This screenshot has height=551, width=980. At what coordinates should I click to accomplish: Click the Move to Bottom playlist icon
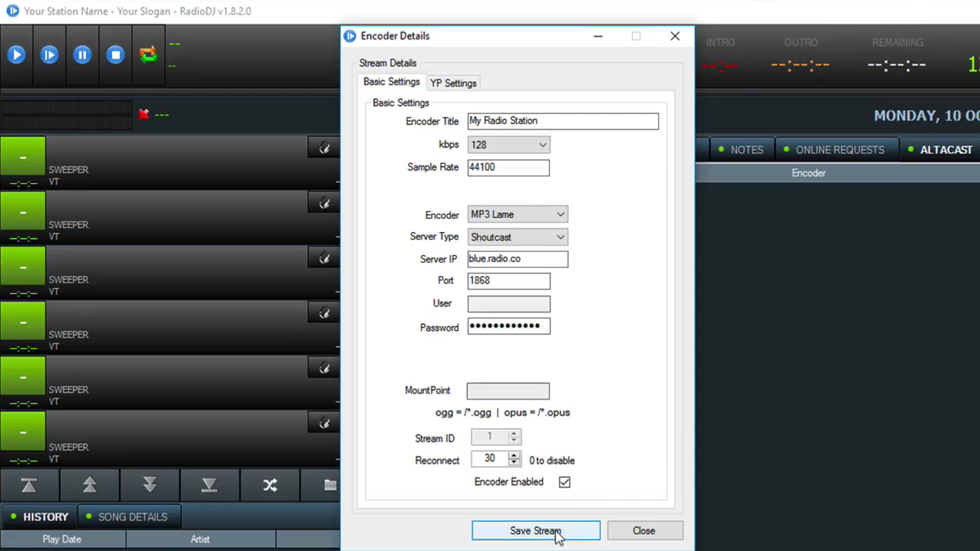209,485
